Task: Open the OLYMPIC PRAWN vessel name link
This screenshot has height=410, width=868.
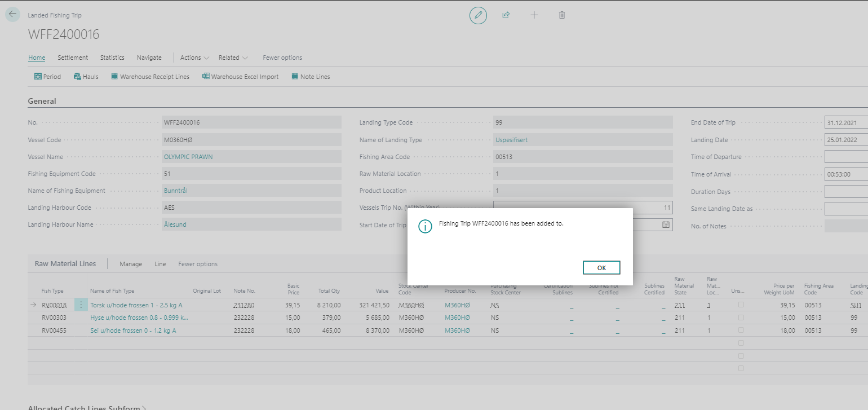Action: point(188,157)
